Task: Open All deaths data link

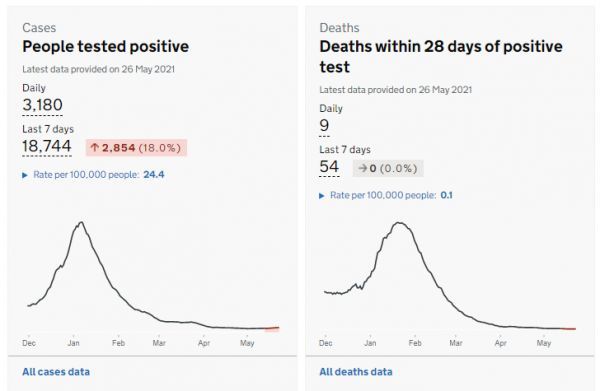Action: click(x=356, y=372)
